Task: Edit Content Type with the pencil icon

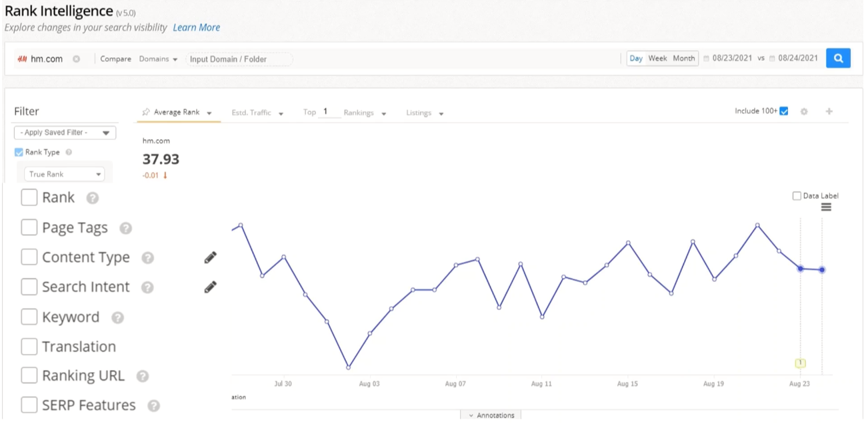Action: tap(209, 256)
